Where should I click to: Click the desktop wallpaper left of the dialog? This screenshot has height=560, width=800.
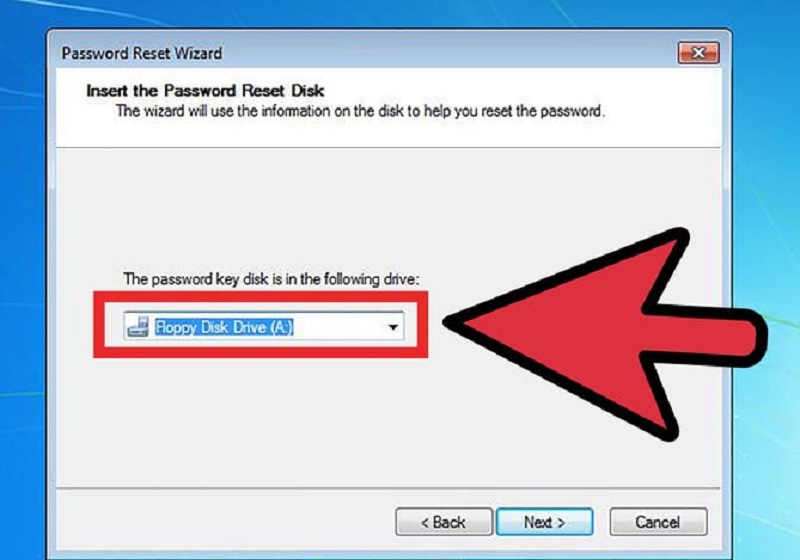coord(23,255)
